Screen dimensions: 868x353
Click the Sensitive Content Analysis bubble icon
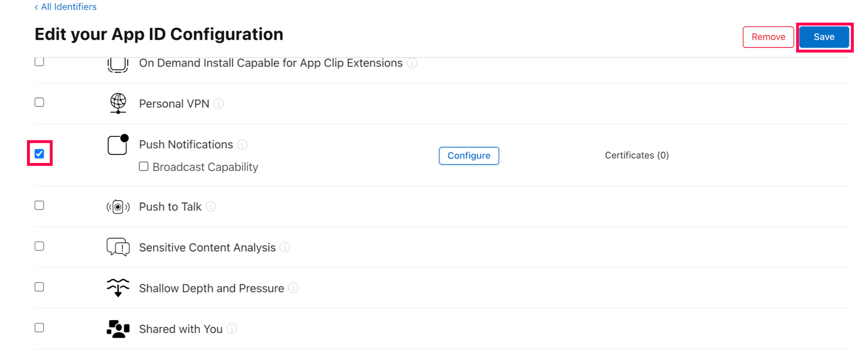click(x=118, y=247)
